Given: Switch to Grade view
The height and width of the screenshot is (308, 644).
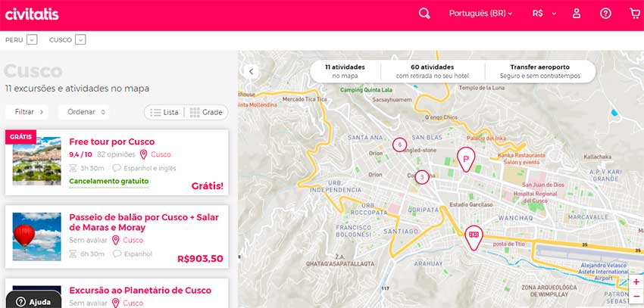Looking at the screenshot, I should 206,112.
